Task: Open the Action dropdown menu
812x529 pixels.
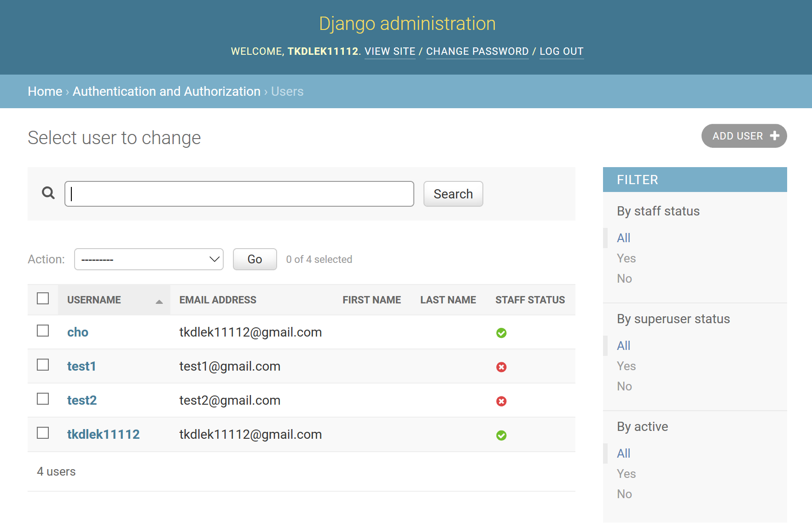Action: pyautogui.click(x=149, y=259)
